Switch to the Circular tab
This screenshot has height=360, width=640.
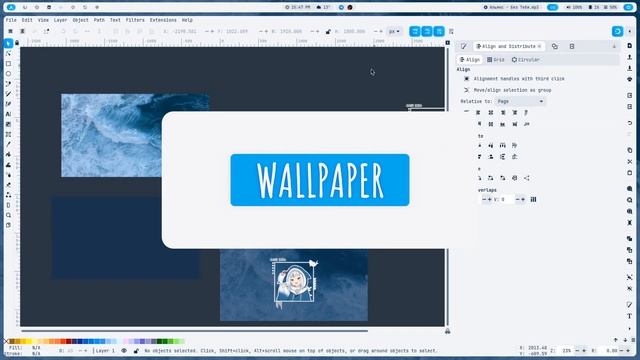[x=526, y=60]
